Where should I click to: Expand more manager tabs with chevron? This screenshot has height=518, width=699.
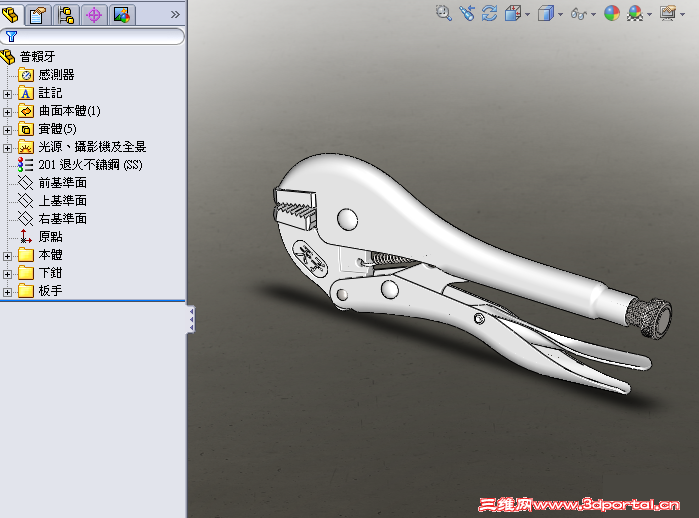coord(175,15)
